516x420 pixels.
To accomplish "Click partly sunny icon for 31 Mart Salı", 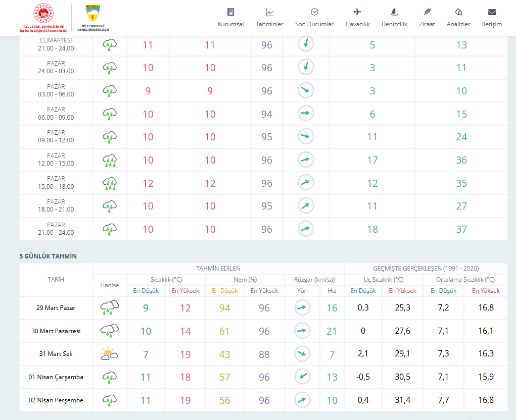I will (109, 354).
